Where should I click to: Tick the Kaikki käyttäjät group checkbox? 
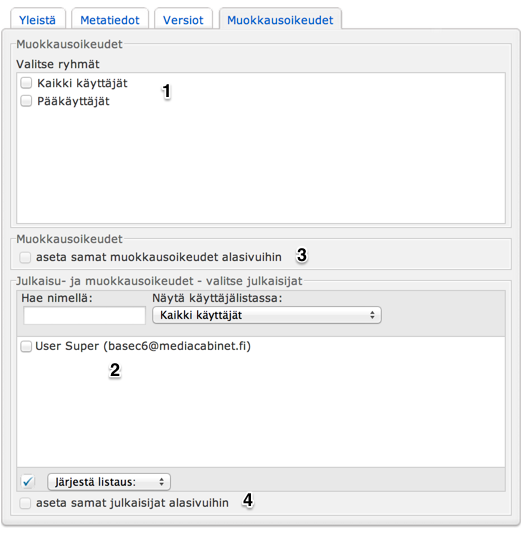26,83
